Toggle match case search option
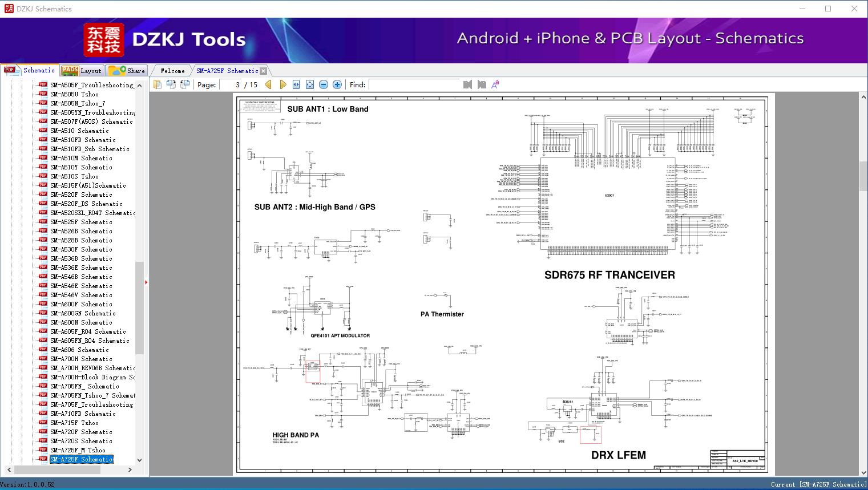This screenshot has width=868, height=490. 495,84
